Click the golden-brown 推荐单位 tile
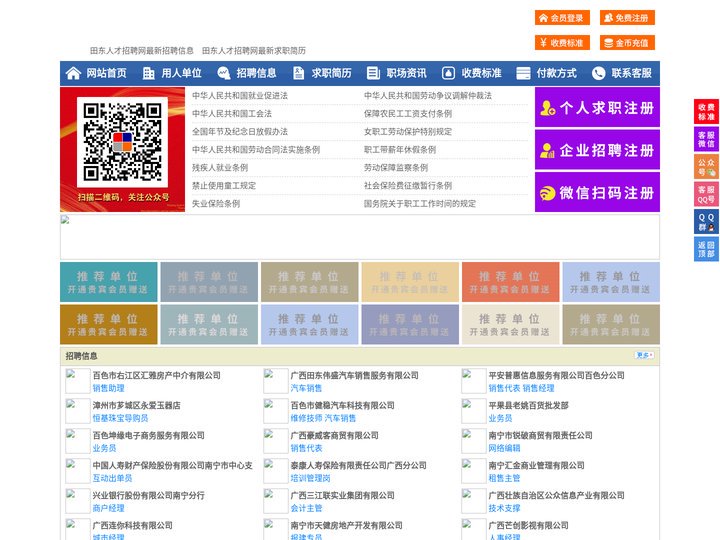Screen dimensions: 720x540 point(109,324)
